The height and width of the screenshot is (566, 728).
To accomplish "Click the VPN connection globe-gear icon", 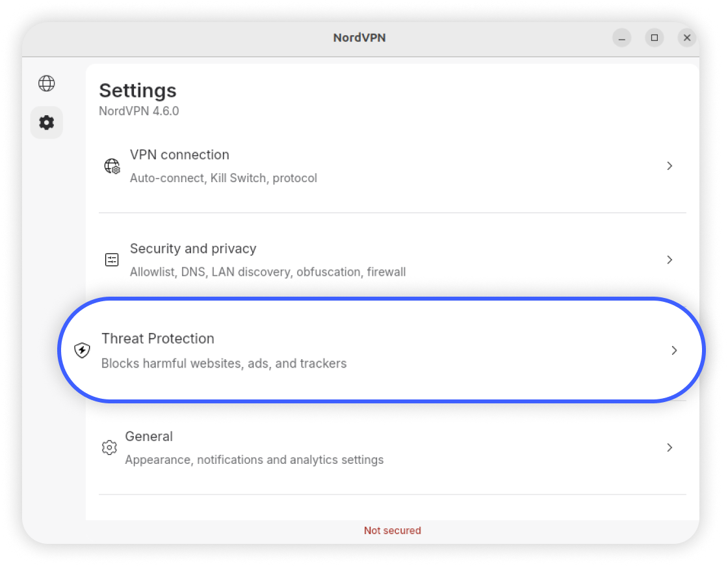I will (x=112, y=166).
